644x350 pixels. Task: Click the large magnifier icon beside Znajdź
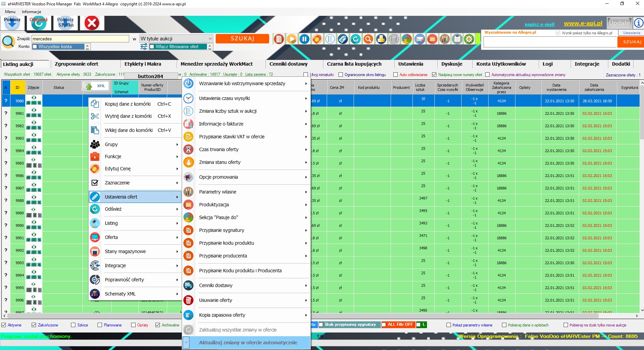8,42
